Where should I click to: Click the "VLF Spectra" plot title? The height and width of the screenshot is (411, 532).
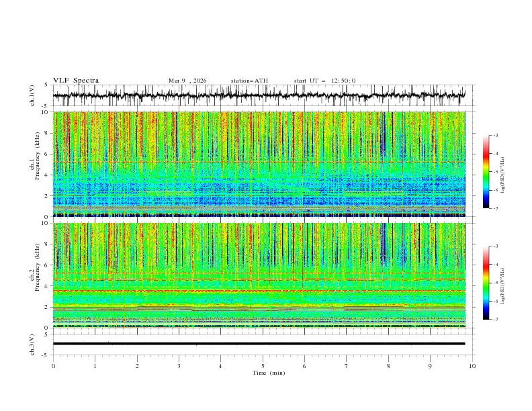point(76,81)
